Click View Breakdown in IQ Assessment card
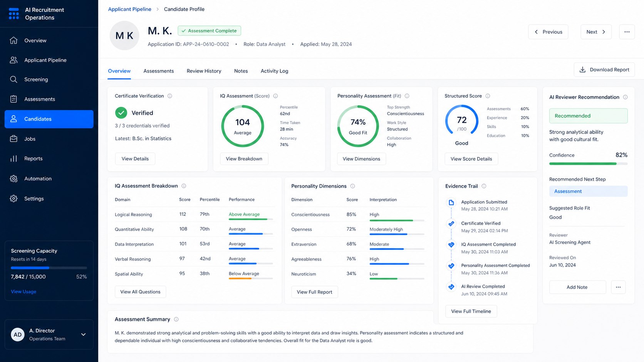The height and width of the screenshot is (362, 644). coord(244,158)
